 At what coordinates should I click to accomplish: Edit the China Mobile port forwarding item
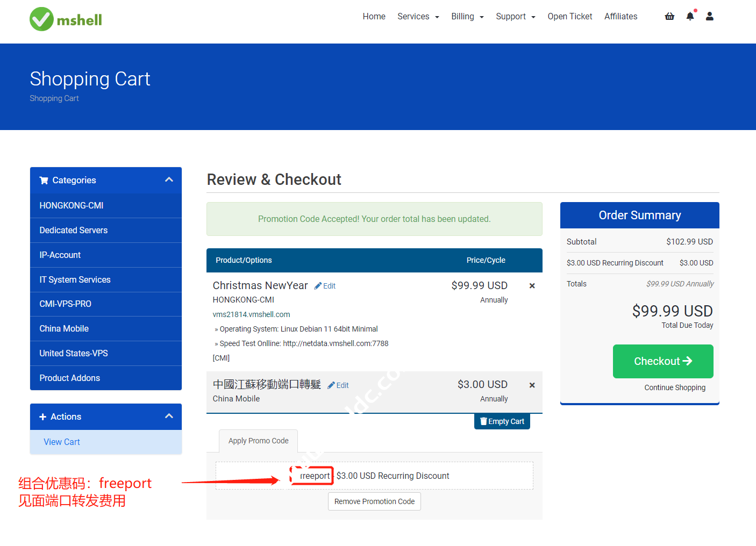[x=339, y=385]
